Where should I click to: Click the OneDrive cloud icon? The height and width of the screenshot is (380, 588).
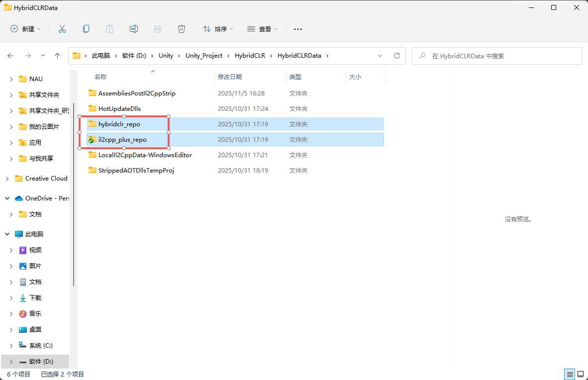tap(19, 198)
